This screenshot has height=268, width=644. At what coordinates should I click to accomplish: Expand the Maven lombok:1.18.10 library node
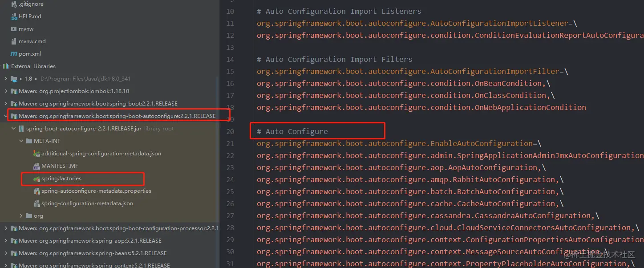[5, 91]
